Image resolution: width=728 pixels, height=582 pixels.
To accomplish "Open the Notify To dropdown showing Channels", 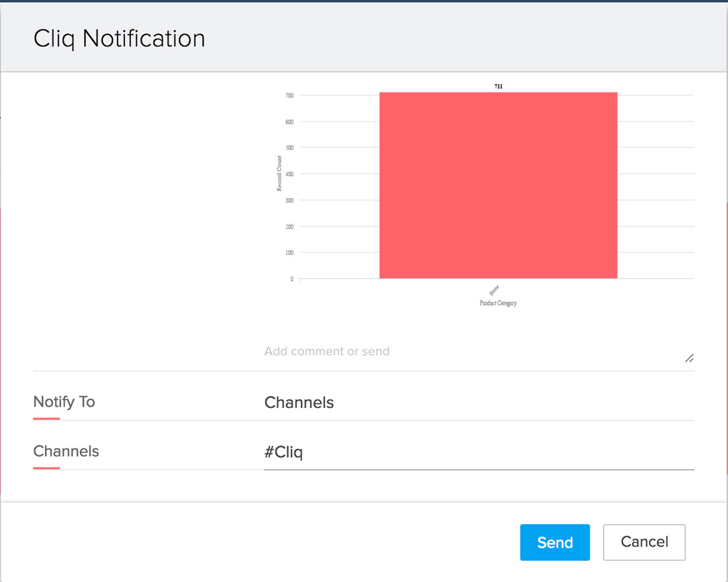I will pyautogui.click(x=478, y=403).
